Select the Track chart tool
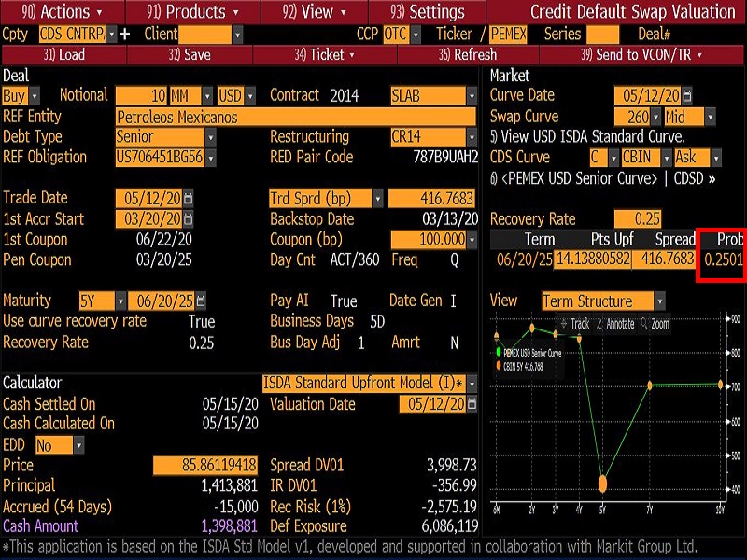The image size is (747, 560). click(x=573, y=324)
